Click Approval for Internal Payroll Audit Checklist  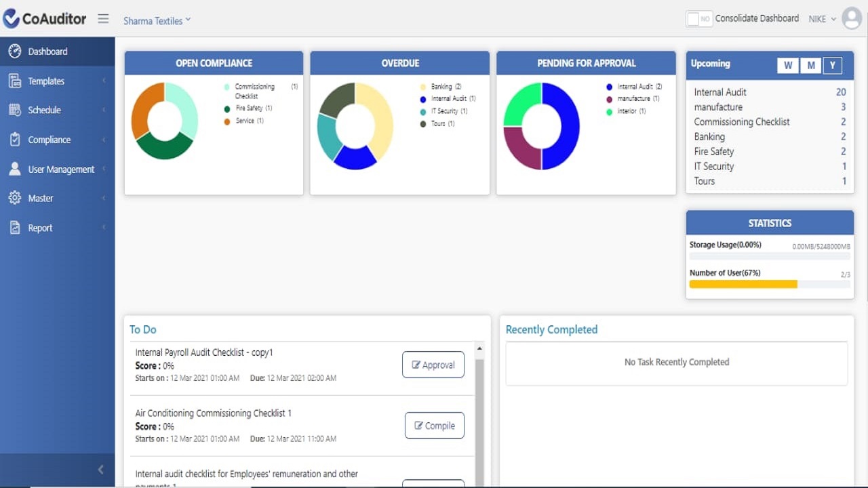point(433,364)
